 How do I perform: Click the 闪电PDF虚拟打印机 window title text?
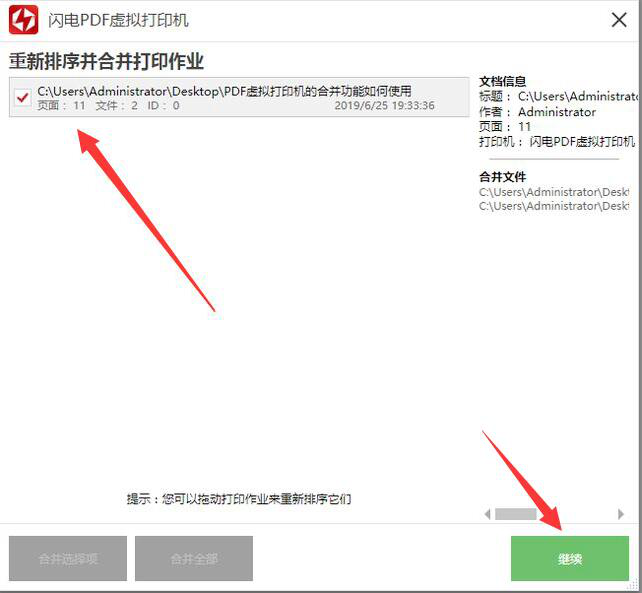pyautogui.click(x=118, y=20)
